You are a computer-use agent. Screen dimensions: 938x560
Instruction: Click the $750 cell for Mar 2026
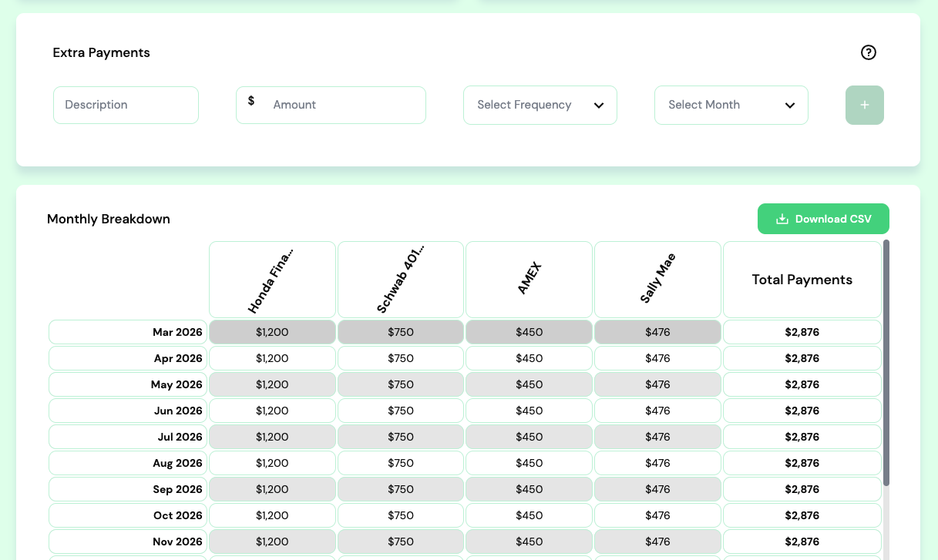(x=401, y=332)
